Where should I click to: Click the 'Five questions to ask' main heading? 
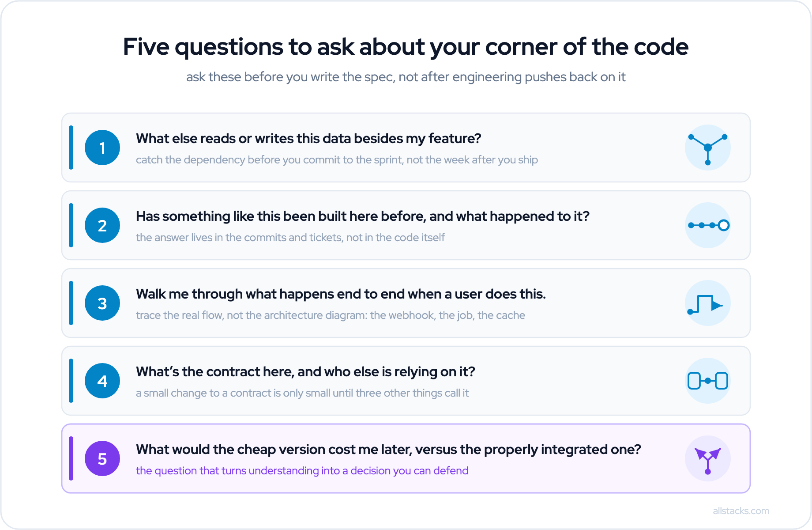click(406, 47)
